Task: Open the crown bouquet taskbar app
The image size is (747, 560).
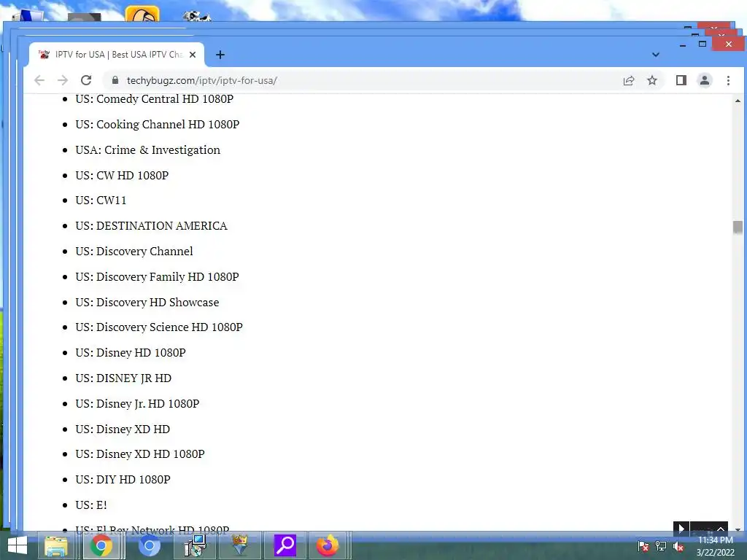Action: click(239, 545)
